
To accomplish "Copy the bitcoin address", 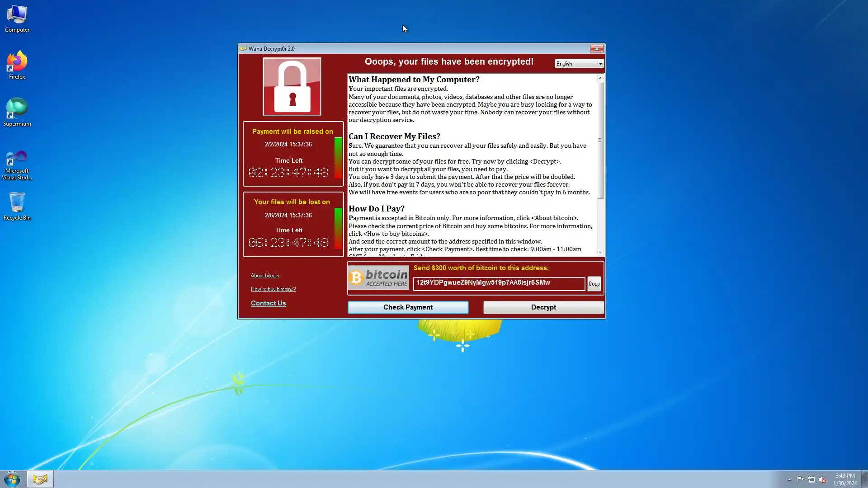I will click(594, 284).
